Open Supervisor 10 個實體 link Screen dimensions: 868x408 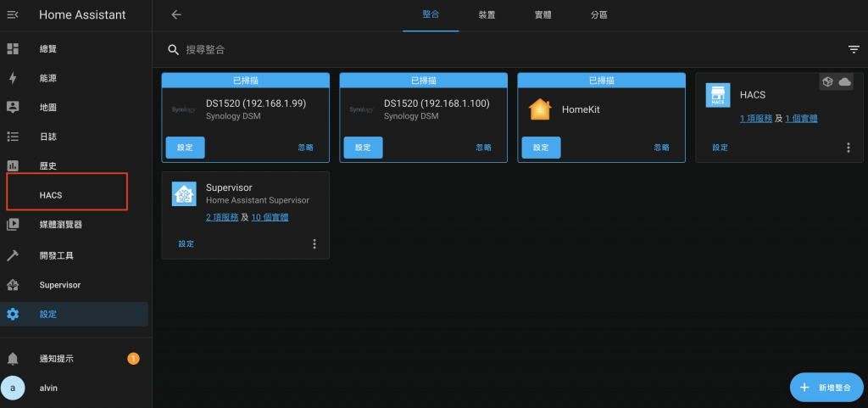[x=270, y=217]
